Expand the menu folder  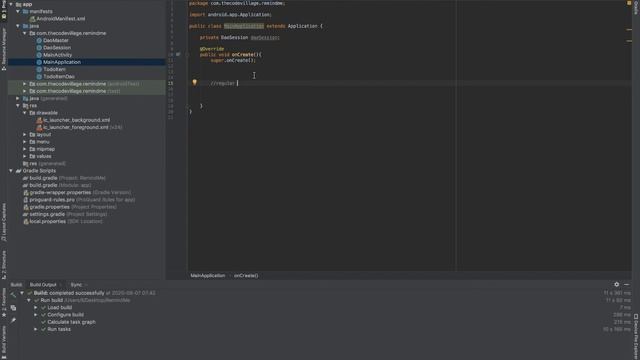point(25,142)
